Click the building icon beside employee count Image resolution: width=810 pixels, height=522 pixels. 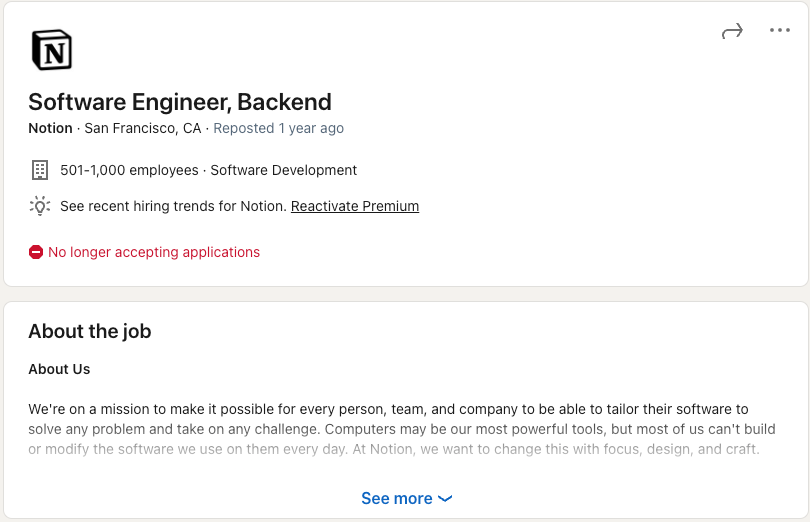click(x=40, y=170)
